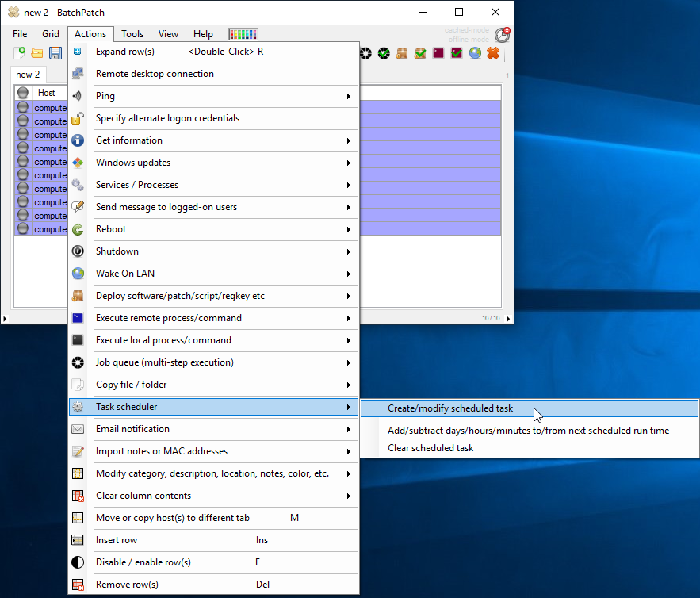Screen dimensions: 700x598
Task: Click the right scroll arrow below the grid
Action: (x=508, y=318)
